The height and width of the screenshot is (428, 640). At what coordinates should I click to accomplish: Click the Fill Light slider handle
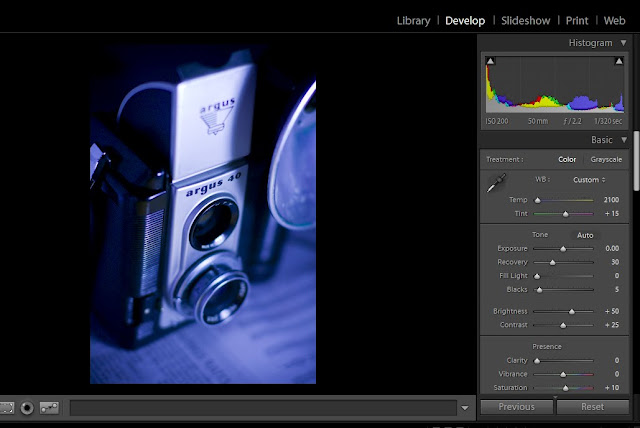pyautogui.click(x=537, y=277)
